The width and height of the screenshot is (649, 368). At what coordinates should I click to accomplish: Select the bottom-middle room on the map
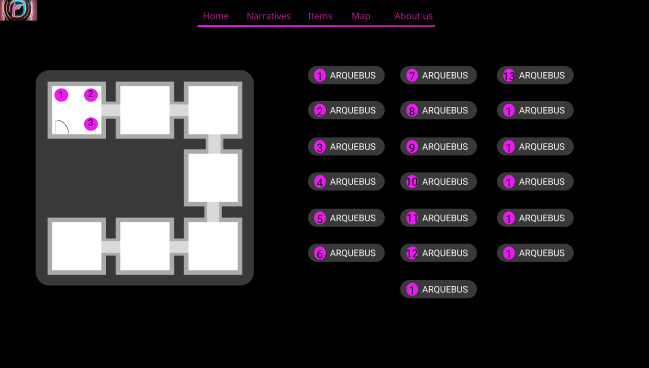click(x=145, y=246)
